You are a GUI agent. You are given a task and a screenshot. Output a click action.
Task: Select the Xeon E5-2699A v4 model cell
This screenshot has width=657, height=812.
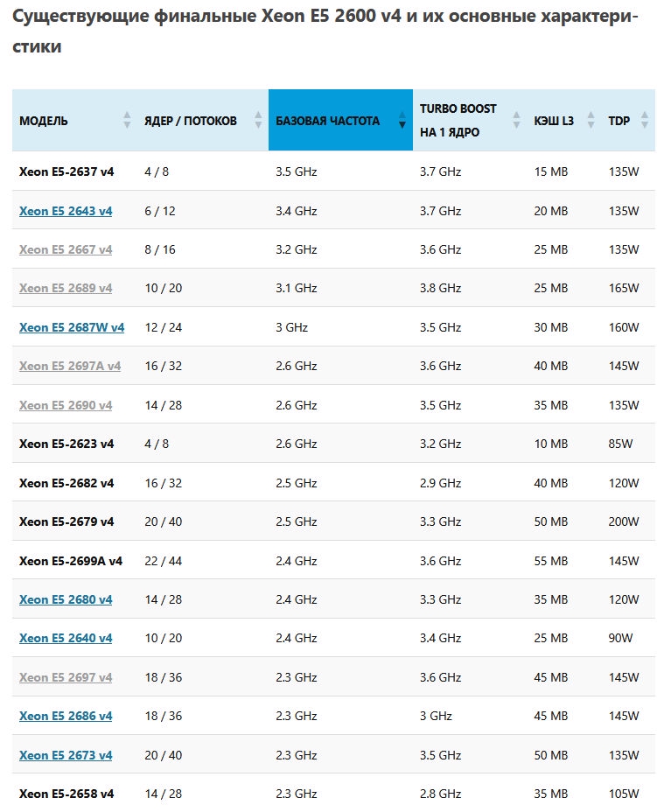click(x=71, y=561)
